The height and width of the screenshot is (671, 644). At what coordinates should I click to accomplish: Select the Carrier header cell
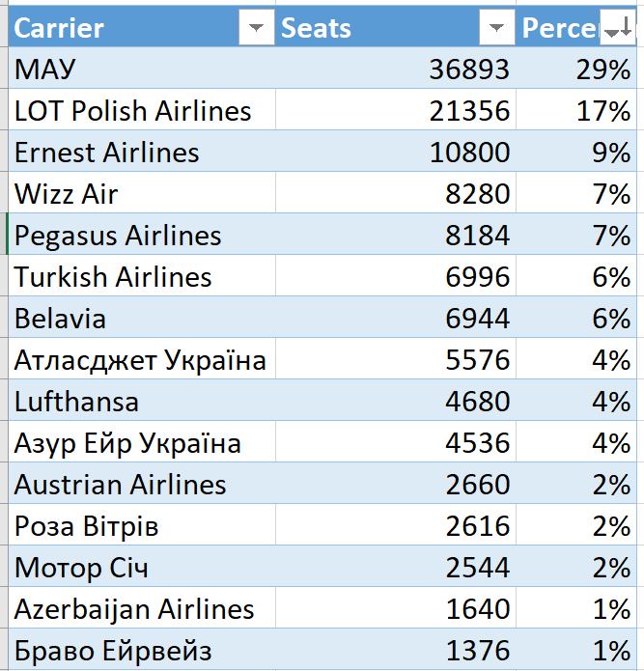(124, 29)
